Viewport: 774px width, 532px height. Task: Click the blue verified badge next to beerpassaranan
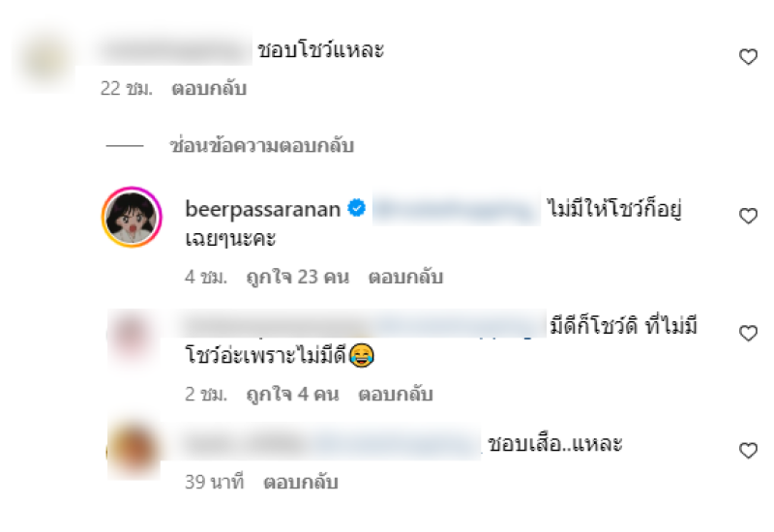[356, 208]
